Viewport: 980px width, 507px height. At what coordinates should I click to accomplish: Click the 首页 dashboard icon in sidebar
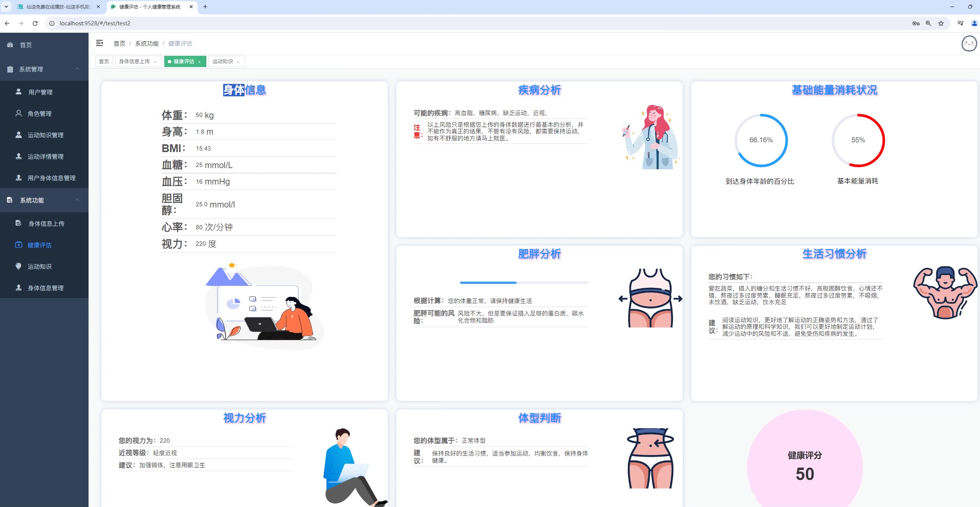pos(10,45)
